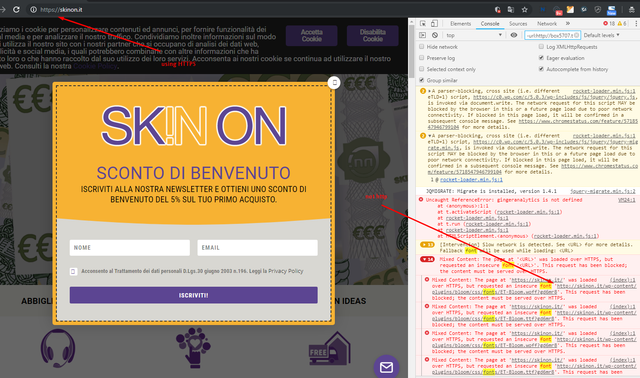Clear the console with the ban icon
The image size is (640, 378).
point(435,35)
